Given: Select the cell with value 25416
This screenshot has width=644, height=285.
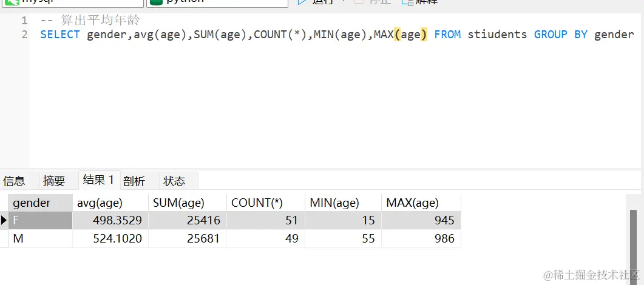Looking at the screenshot, I should coord(188,221).
